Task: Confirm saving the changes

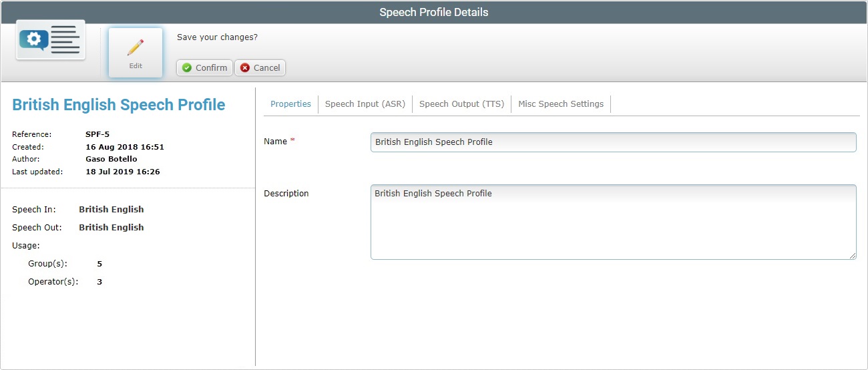Action: tap(204, 67)
